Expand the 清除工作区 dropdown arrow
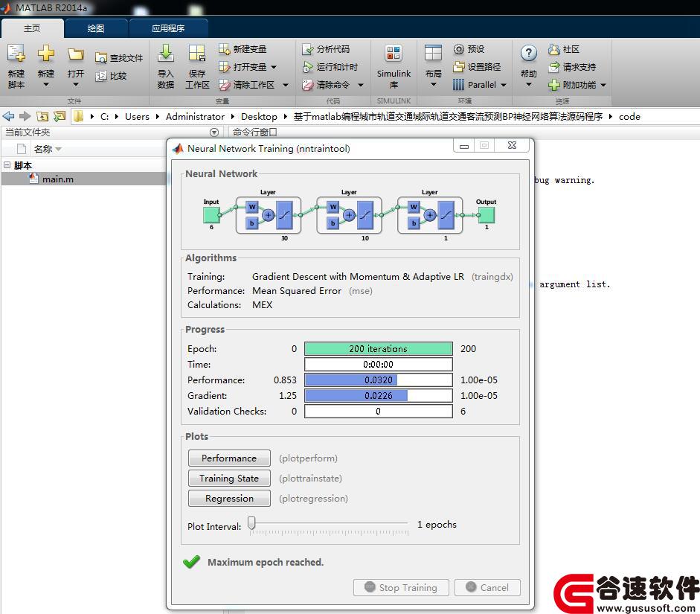Screen dimensions: 700x614 pyautogui.click(x=286, y=86)
